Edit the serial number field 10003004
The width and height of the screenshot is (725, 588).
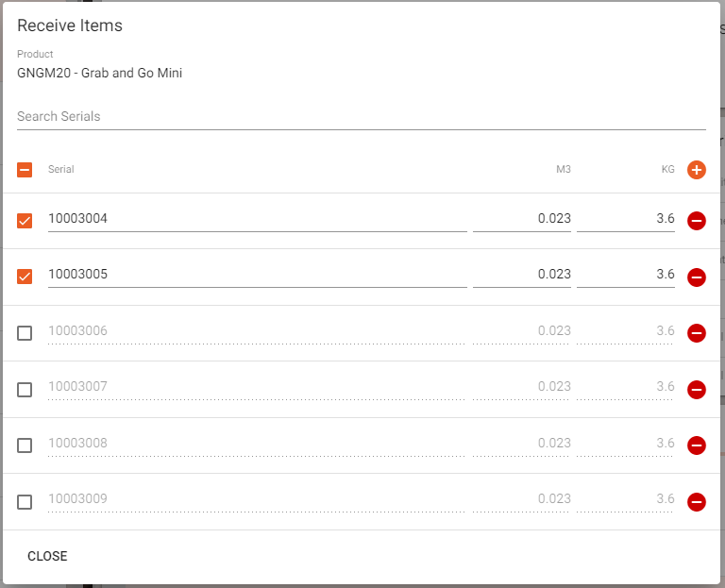tap(257, 219)
